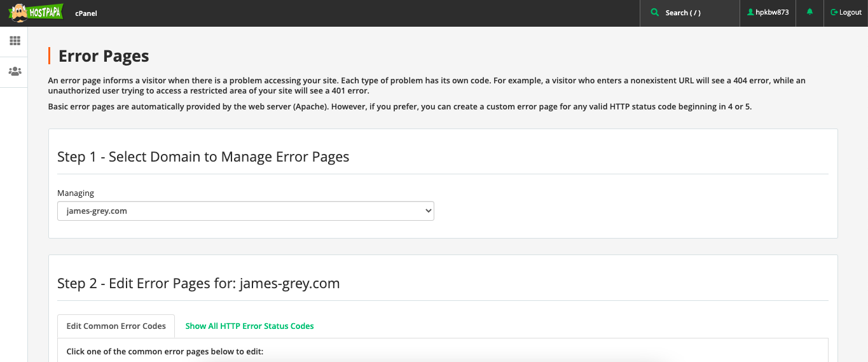Click the green magnifier search icon
This screenshot has height=362, width=868.
(655, 13)
